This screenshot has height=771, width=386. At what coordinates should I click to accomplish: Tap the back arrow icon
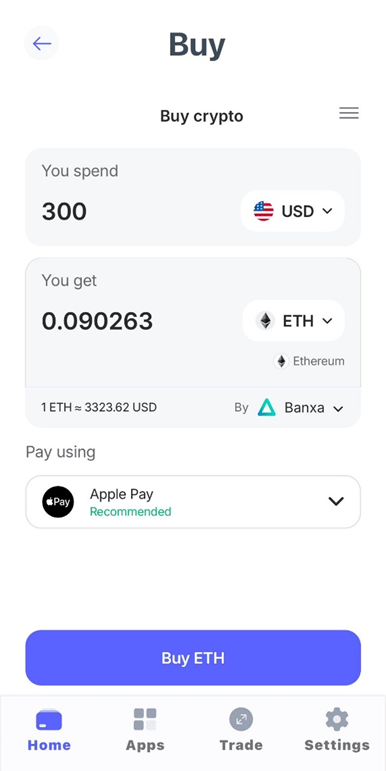[42, 43]
